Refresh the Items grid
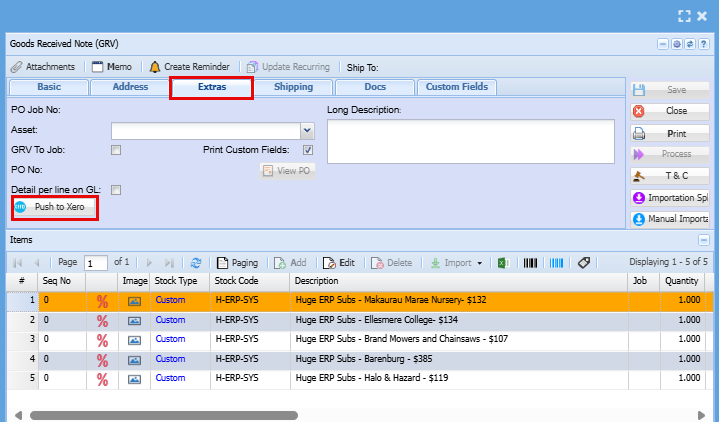 (196, 263)
